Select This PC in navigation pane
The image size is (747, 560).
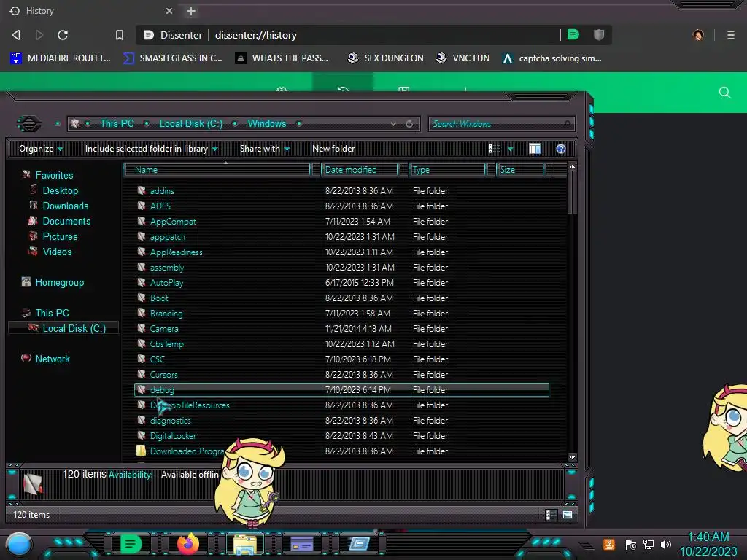pos(52,313)
